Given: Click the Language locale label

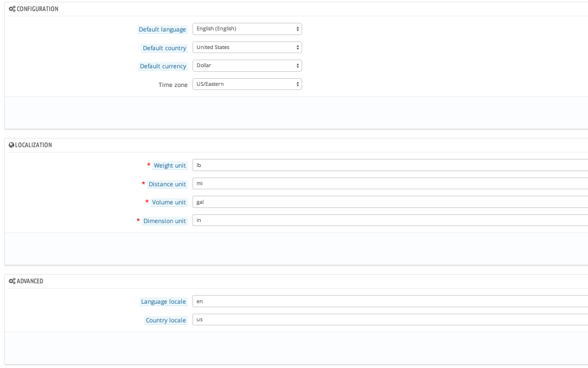Looking at the screenshot, I should pyautogui.click(x=163, y=302).
